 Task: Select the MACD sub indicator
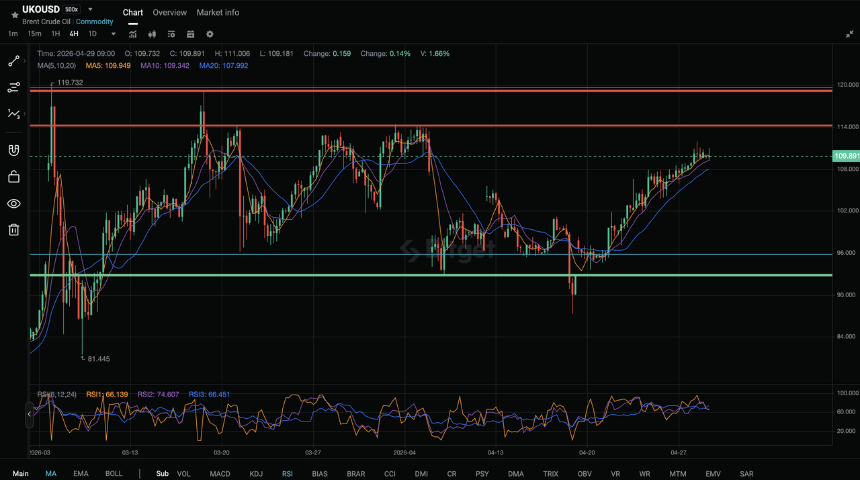click(220, 473)
